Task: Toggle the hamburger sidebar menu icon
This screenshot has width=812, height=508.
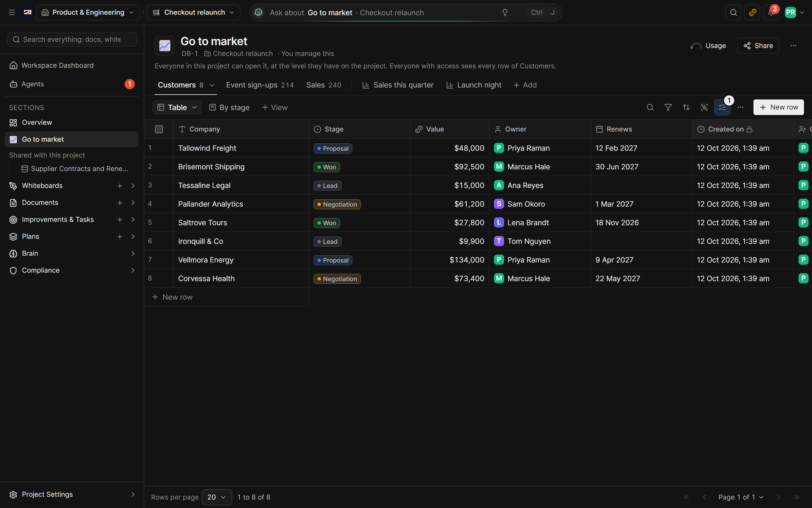Action: 12,12
